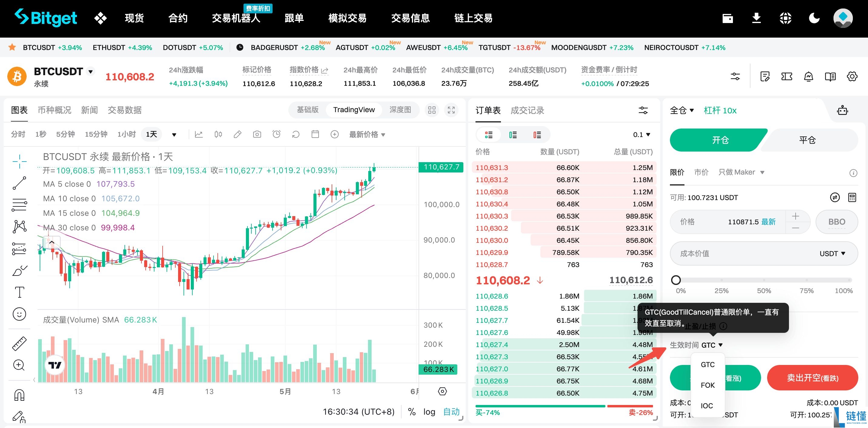Viewport: 868px width, 428px height.
Task: Click the download app icon
Action: tap(757, 18)
